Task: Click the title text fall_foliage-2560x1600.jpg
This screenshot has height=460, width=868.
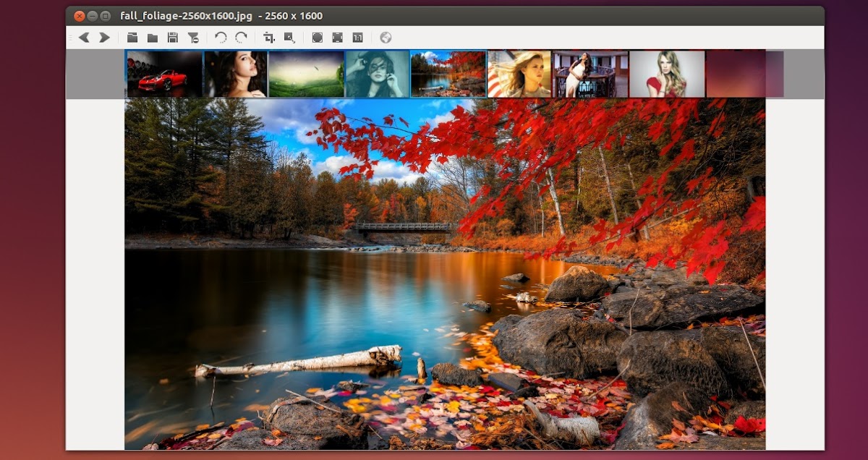Action: 185,16
